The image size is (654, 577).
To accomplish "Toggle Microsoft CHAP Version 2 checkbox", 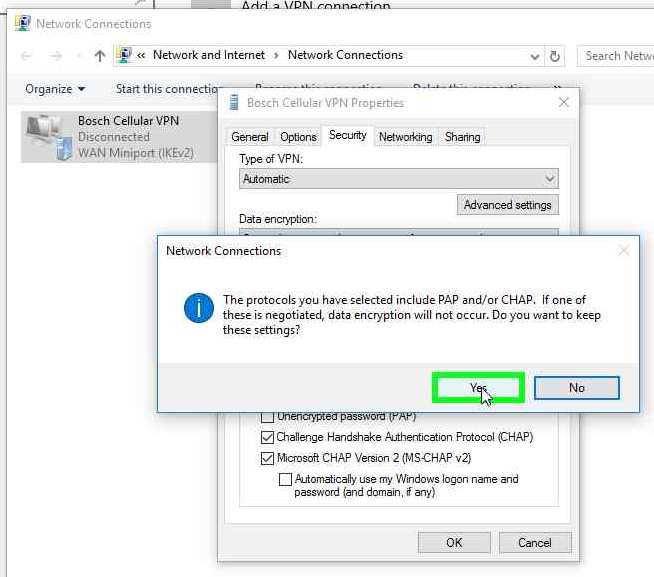I will [x=267, y=458].
